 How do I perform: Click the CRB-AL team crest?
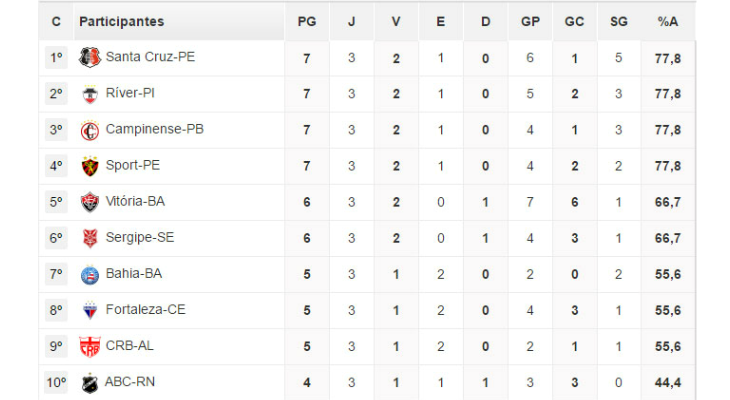[x=90, y=346]
